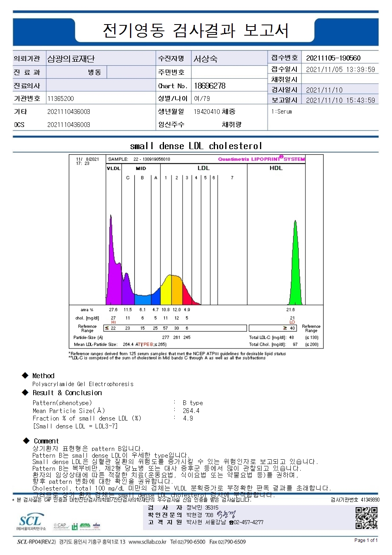Click the Polyacrylamide Gel Electrophoresis text
Image resolution: width=392 pixels, height=555 pixels.
pyautogui.click(x=83, y=384)
